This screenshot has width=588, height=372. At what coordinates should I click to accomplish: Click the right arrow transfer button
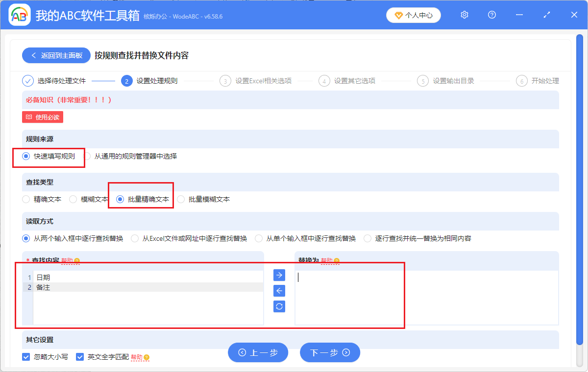tap(278, 275)
